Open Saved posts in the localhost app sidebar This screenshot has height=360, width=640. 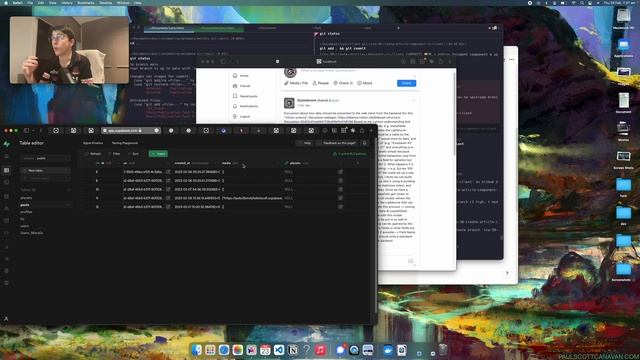(245, 96)
